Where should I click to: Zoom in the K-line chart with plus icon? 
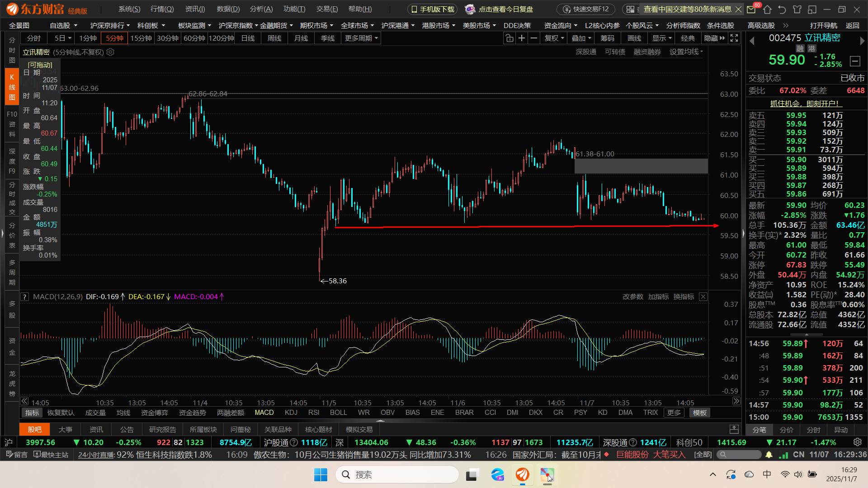pos(522,38)
